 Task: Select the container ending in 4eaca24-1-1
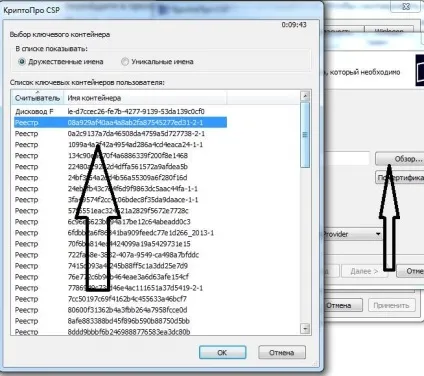click(120, 144)
